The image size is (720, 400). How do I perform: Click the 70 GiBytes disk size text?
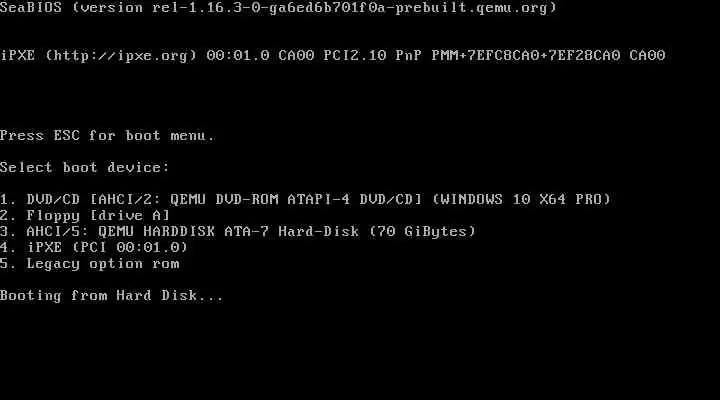422,231
